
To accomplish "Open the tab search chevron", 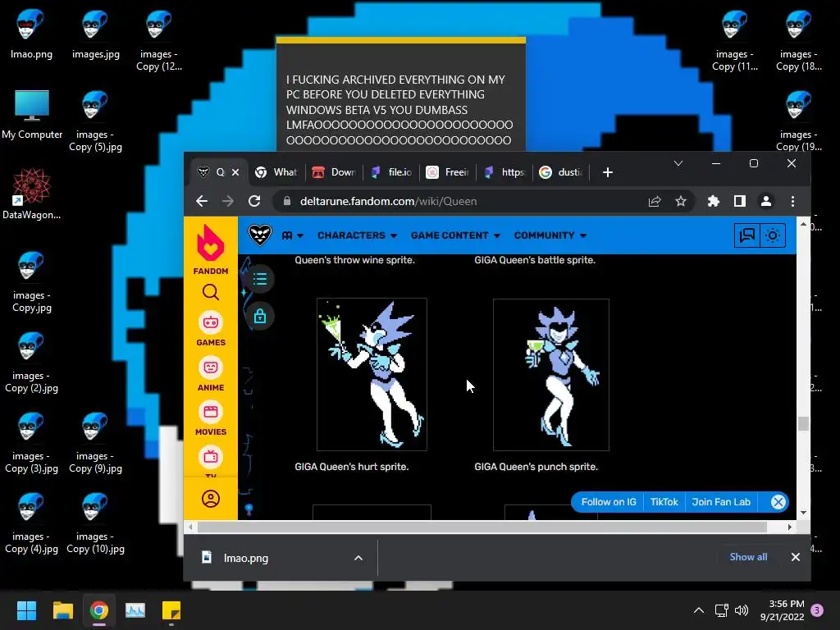I will (x=678, y=163).
